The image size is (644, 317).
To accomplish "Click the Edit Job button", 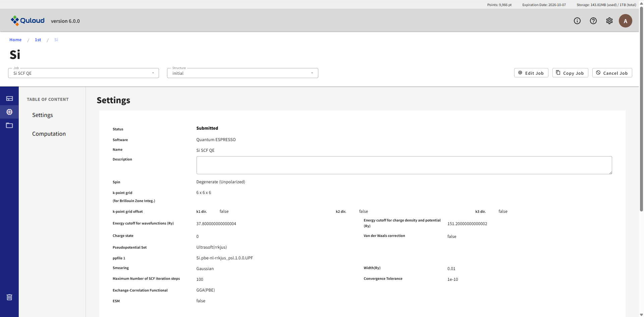I will point(531,73).
